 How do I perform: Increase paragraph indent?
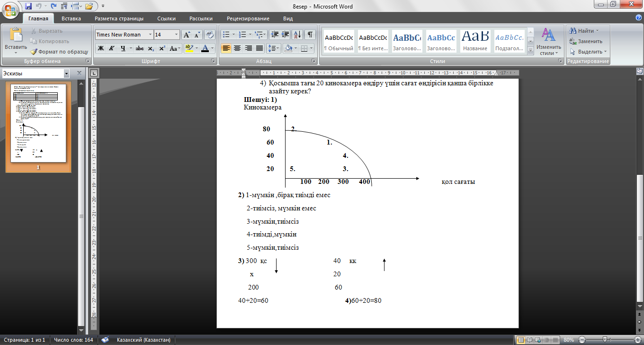(285, 35)
